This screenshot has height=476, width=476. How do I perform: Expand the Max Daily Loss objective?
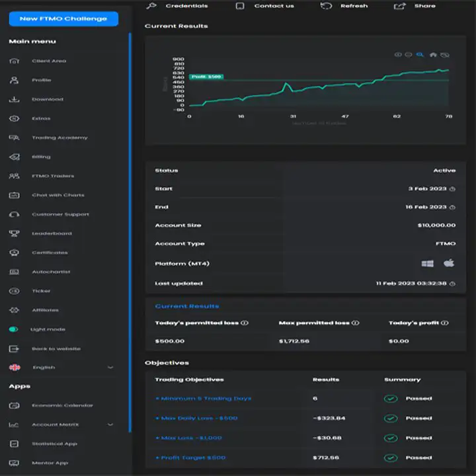pos(196,418)
